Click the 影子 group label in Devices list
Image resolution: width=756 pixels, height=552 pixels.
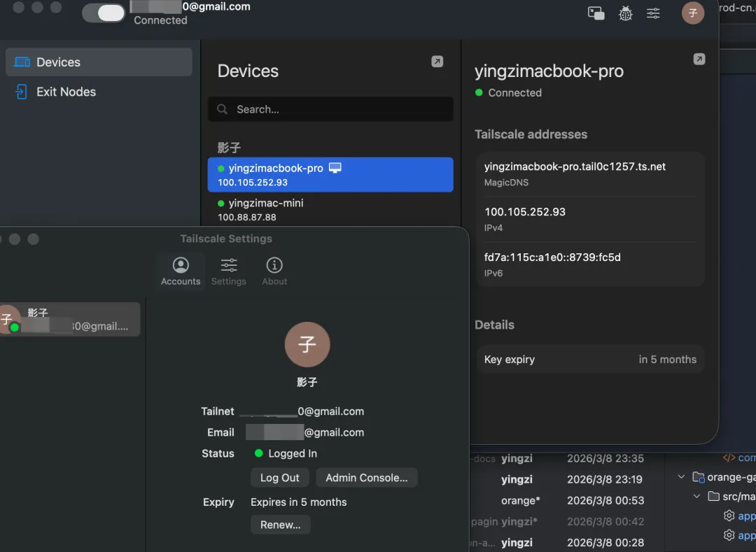(x=229, y=148)
